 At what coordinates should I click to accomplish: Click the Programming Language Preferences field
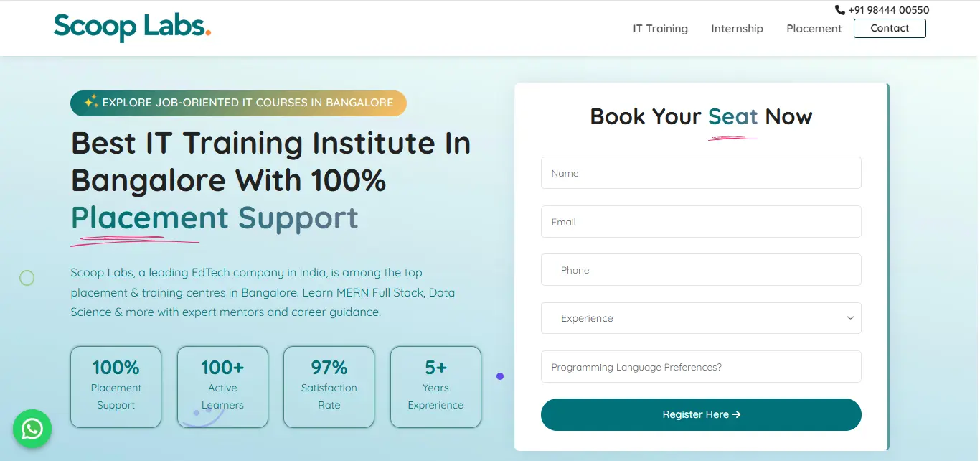(x=700, y=366)
